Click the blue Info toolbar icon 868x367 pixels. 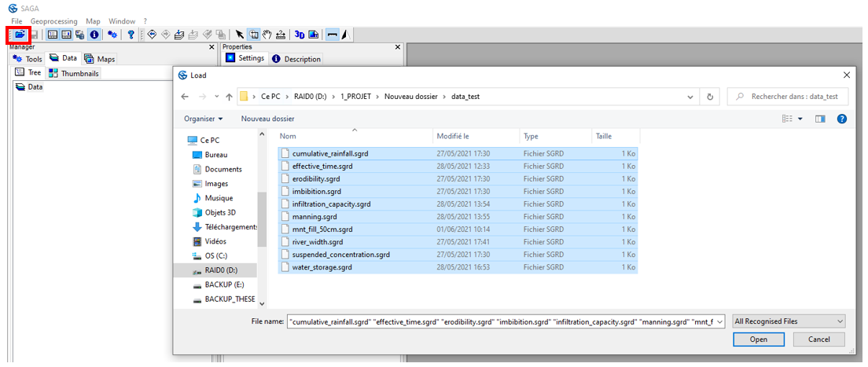point(94,35)
